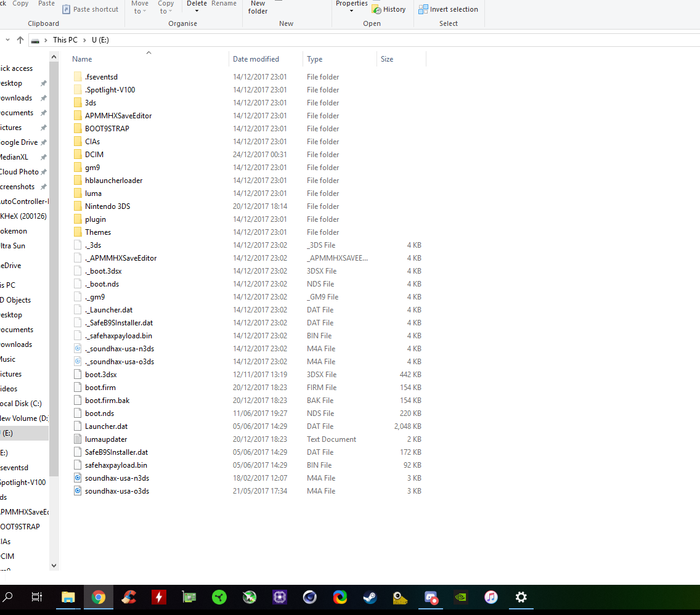Open iTunes from taskbar
The image size is (700, 615).
[491, 597]
